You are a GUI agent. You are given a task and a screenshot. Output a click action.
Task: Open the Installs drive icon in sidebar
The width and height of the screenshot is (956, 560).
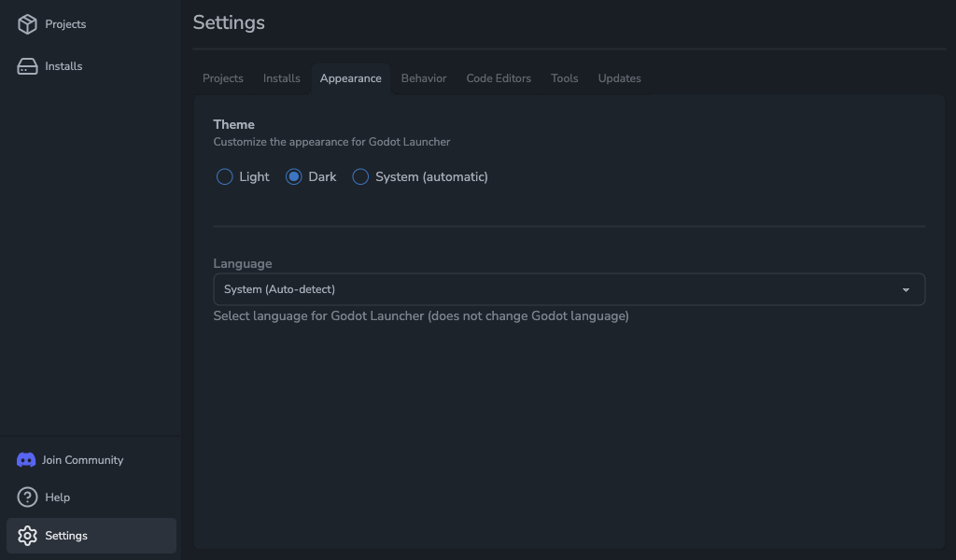coord(27,66)
